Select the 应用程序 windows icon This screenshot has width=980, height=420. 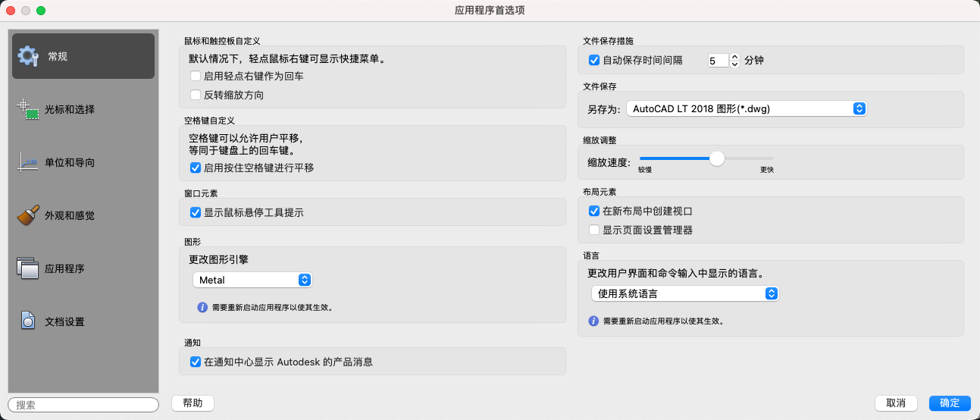click(x=28, y=268)
